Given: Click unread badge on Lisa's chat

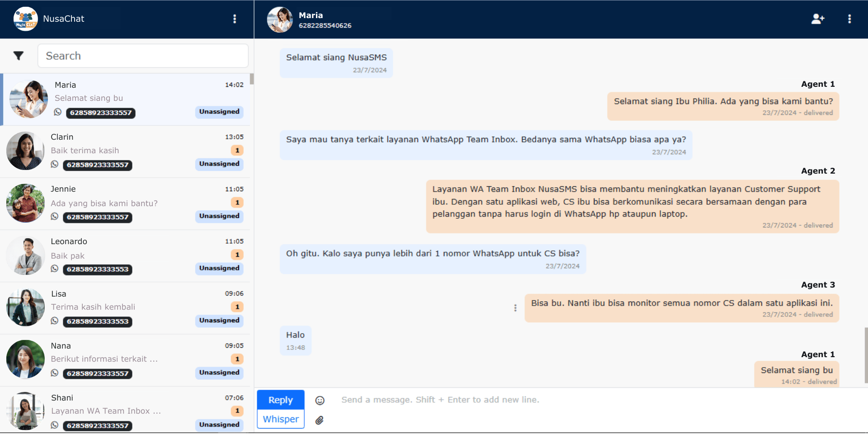Looking at the screenshot, I should coord(237,307).
